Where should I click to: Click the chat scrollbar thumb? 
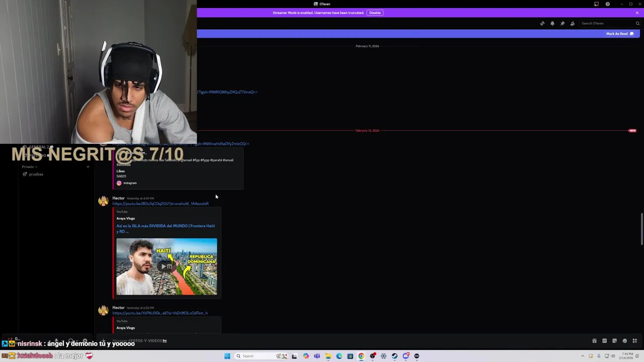coord(641,229)
